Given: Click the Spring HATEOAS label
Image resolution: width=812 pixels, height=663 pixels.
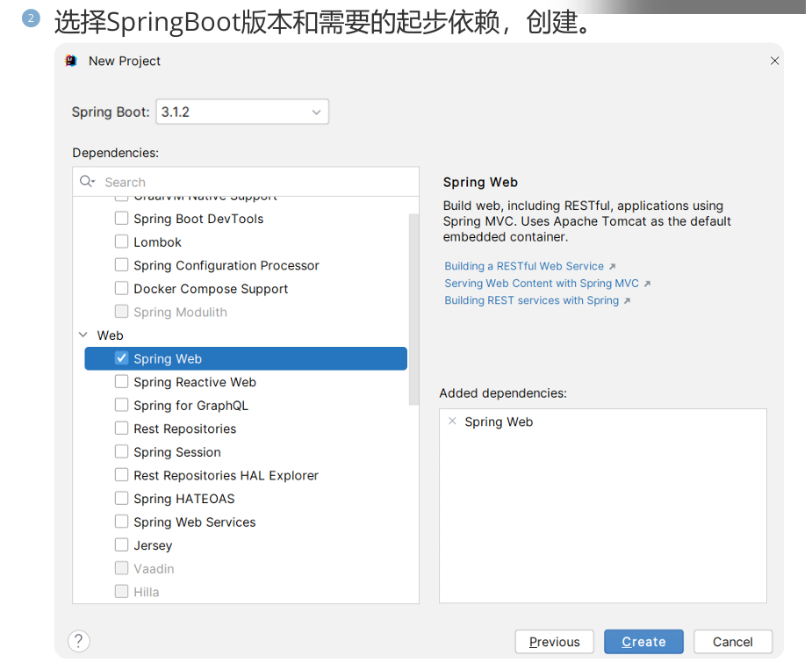Looking at the screenshot, I should [x=183, y=499].
